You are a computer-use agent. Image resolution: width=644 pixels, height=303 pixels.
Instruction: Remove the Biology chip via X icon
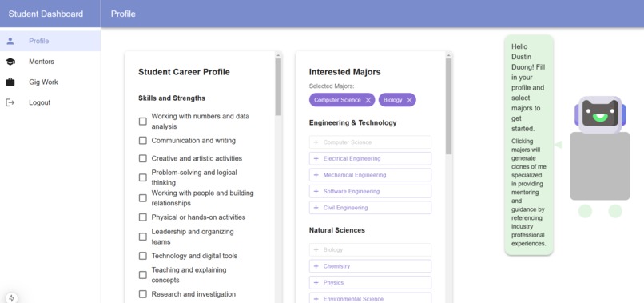[409, 100]
